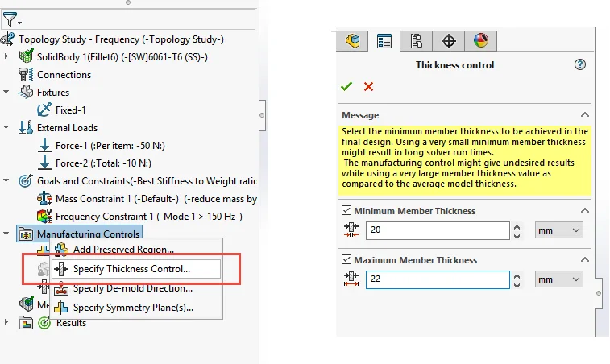Click the Force-1 arrow icon
Screen dimensions: 610x364
pyautogui.click(x=44, y=145)
